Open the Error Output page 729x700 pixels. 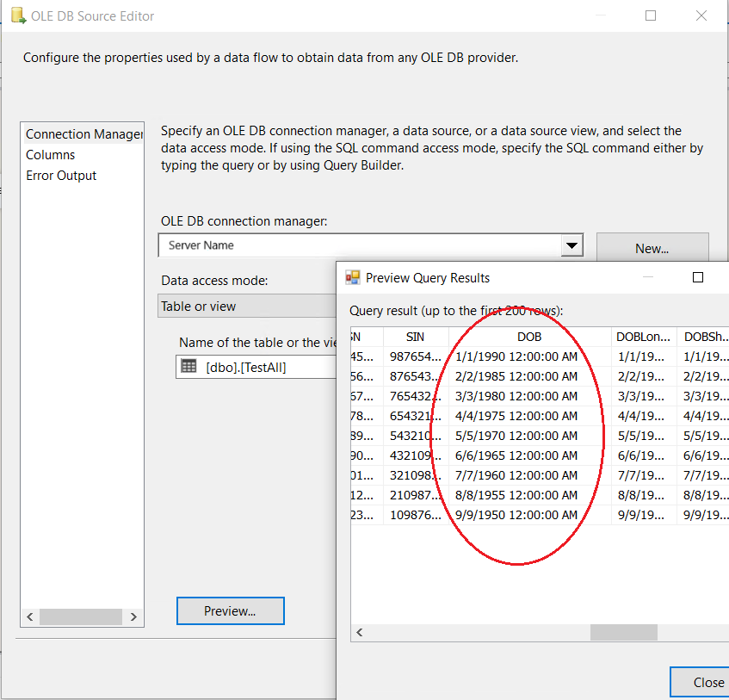click(61, 176)
